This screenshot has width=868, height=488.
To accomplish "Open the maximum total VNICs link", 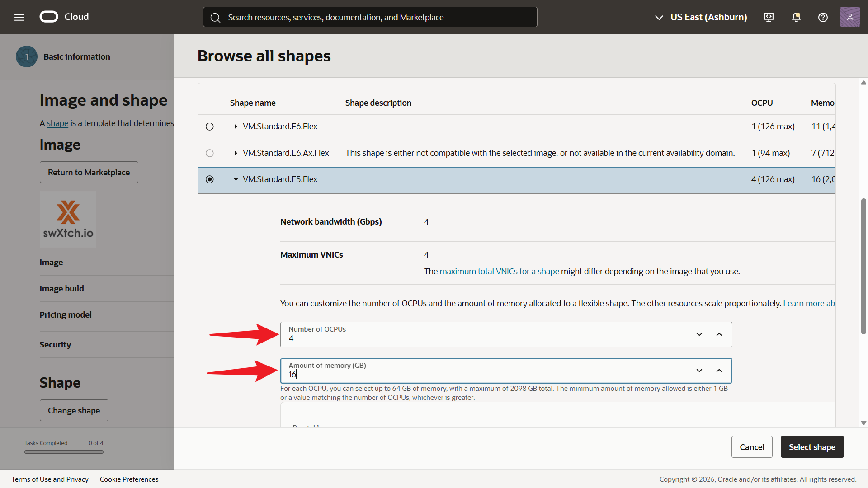I will click(499, 272).
